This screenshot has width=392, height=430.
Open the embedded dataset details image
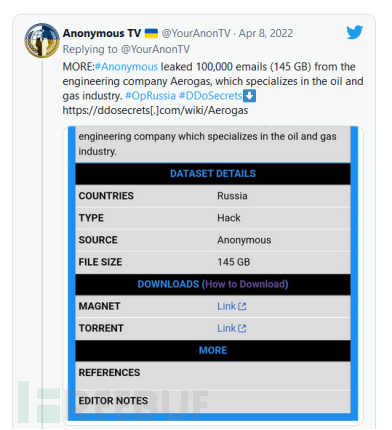point(213,275)
